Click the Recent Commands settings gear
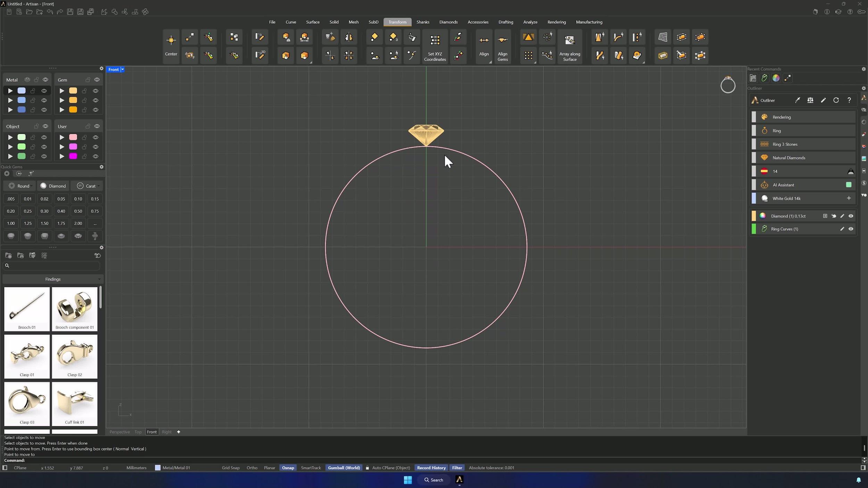The width and height of the screenshot is (868, 488). pyautogui.click(x=863, y=69)
